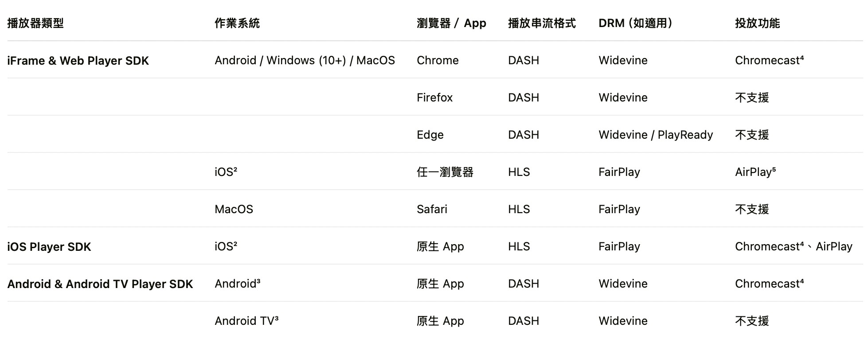Click the Edge browser cell
Image resolution: width=868 pixels, height=343 pixels.
click(430, 135)
